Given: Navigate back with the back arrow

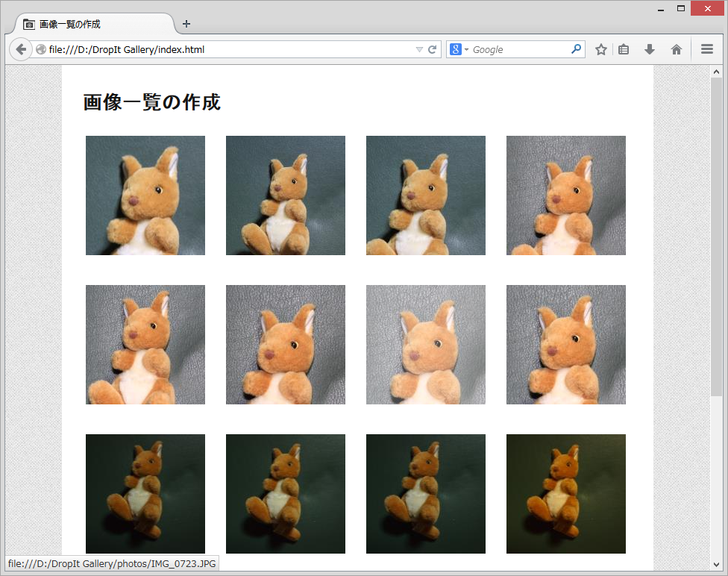Looking at the screenshot, I should 21,48.
